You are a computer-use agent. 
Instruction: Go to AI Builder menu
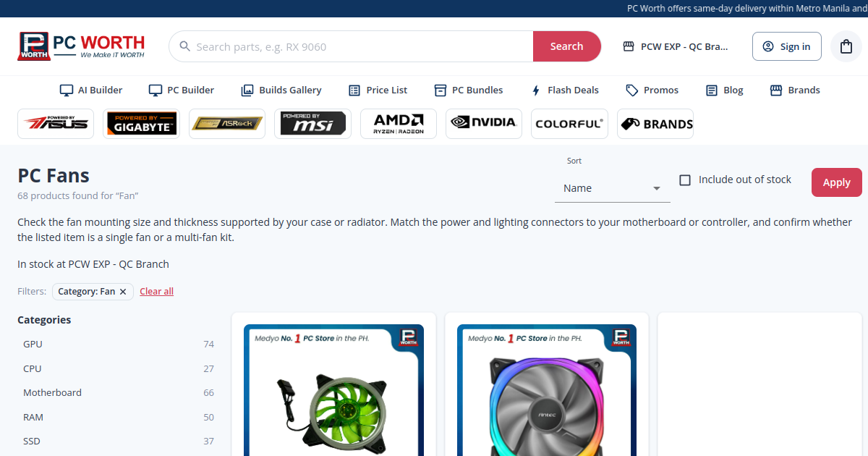(91, 90)
